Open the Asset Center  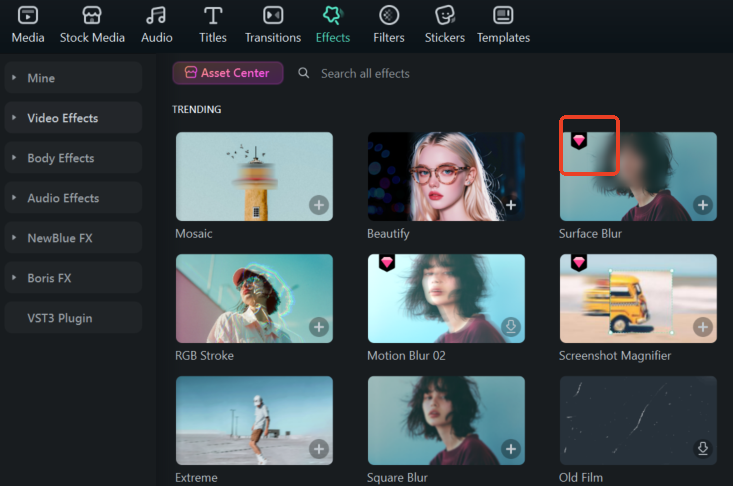tap(228, 73)
